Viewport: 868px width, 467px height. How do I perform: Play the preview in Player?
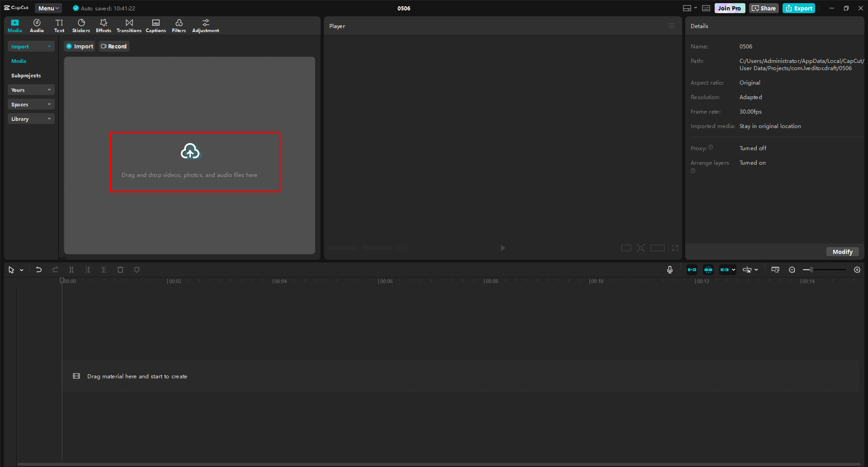coord(503,248)
